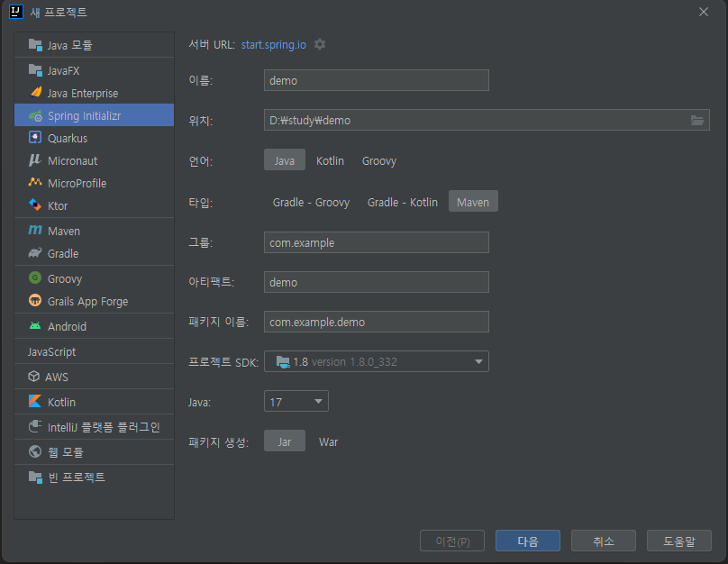The height and width of the screenshot is (564, 728).
Task: Choose the Groovy green circle icon
Action: point(35,278)
